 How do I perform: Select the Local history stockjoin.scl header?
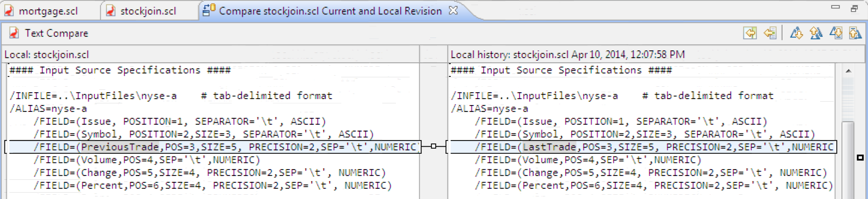[x=568, y=55]
